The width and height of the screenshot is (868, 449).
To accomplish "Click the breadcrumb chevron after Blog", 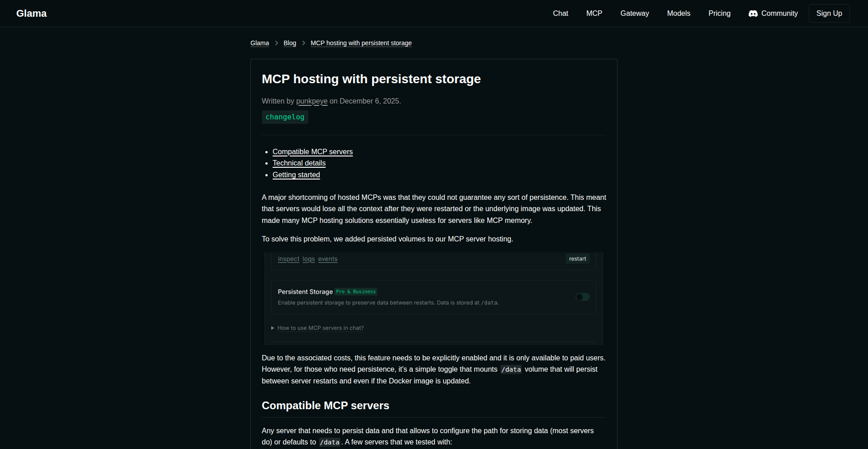I will [x=303, y=43].
